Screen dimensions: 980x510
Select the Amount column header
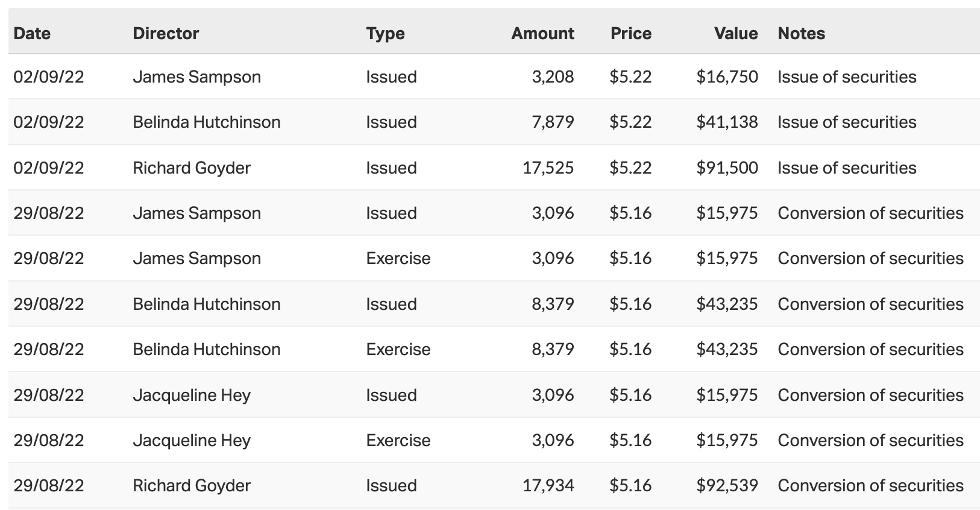542,33
